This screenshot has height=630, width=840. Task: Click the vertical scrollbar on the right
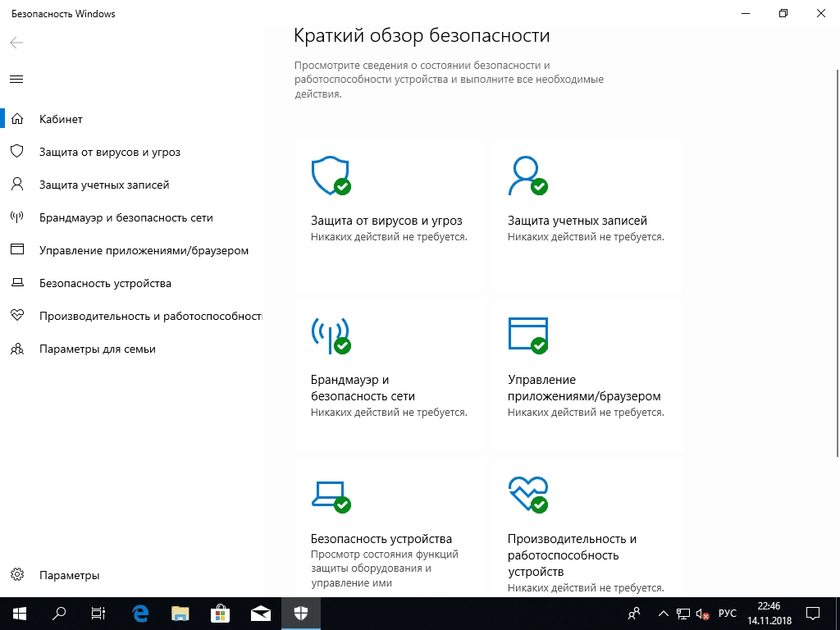[838, 262]
